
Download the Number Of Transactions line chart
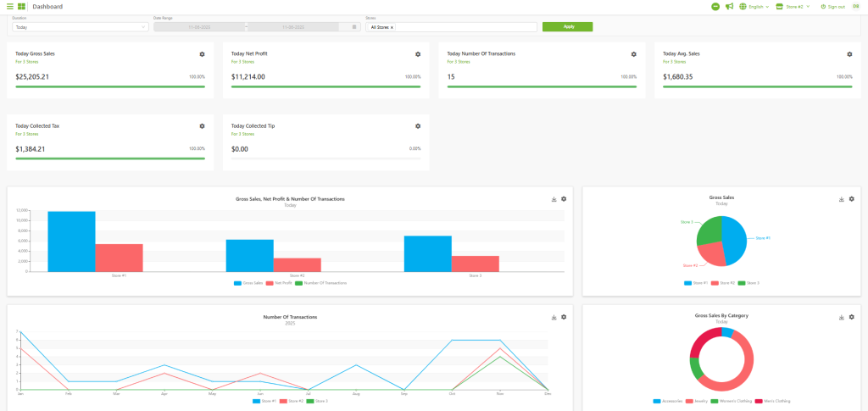click(553, 317)
